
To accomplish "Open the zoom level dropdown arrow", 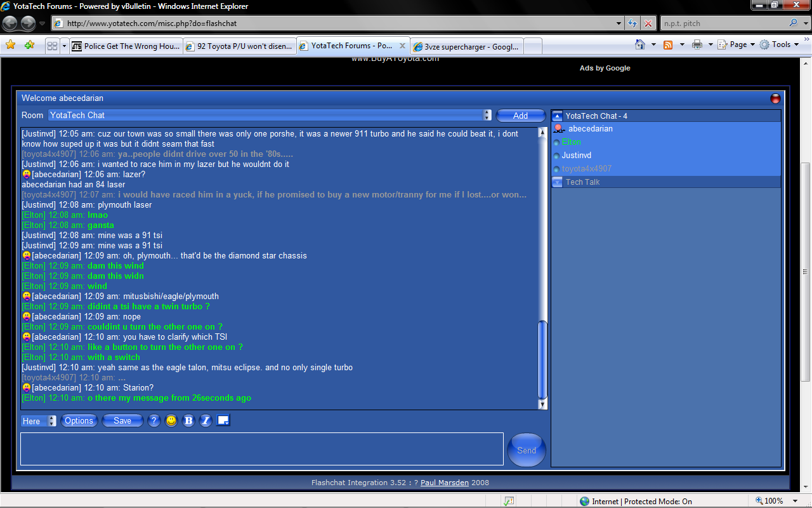I will click(796, 501).
